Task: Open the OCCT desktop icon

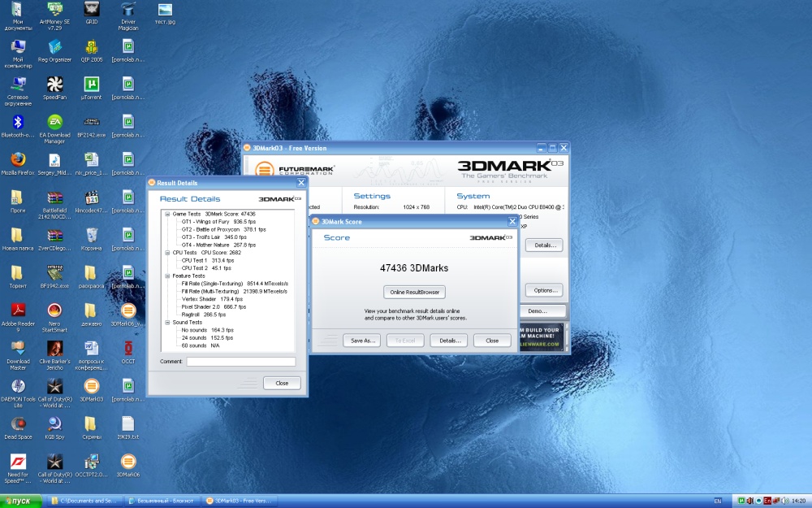Action: point(128,353)
